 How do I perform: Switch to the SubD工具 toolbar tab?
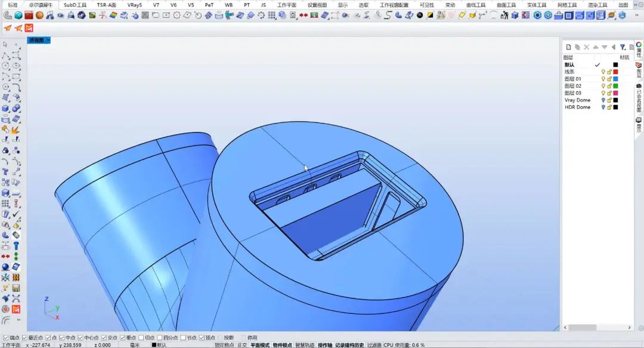click(75, 5)
